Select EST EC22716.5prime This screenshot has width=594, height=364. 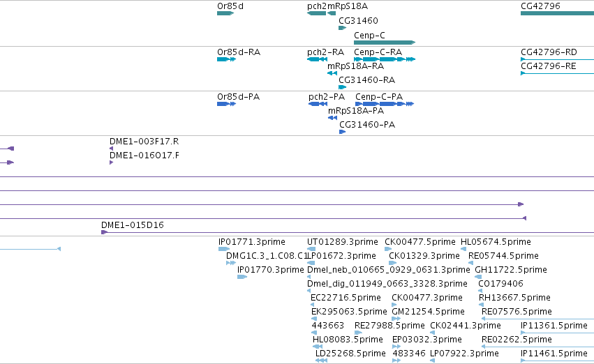[x=313, y=305]
